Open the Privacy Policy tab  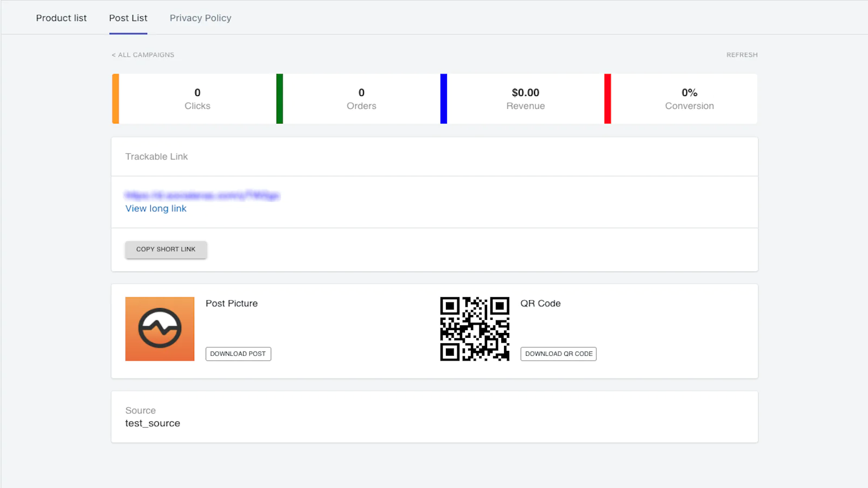[x=200, y=18]
